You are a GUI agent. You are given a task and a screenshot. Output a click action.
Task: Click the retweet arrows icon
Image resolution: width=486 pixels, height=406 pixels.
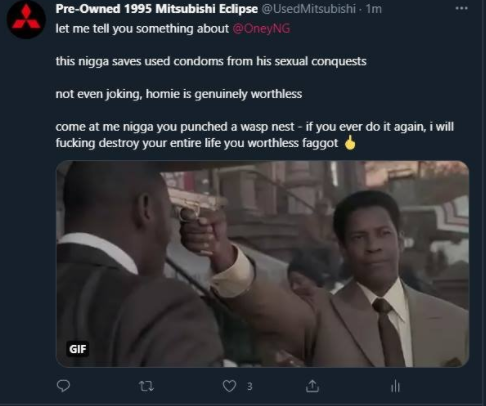point(146,386)
